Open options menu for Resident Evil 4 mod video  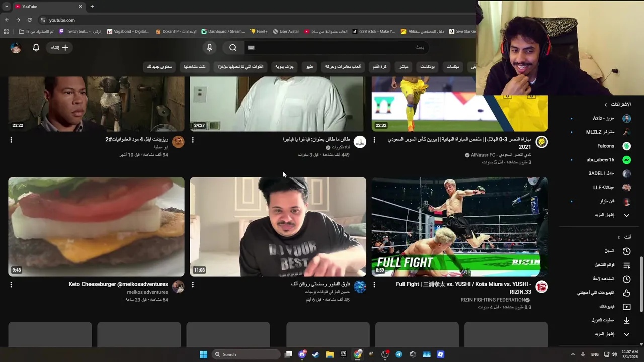(x=11, y=140)
